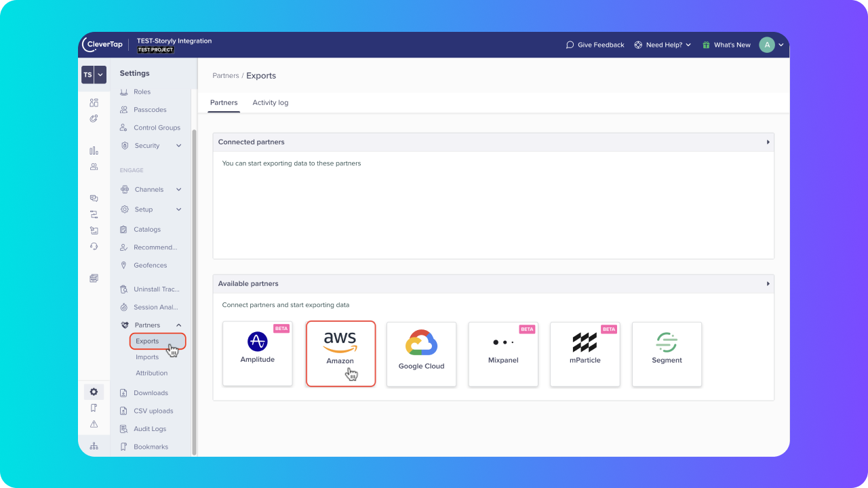Click the user avatar A

click(x=767, y=45)
